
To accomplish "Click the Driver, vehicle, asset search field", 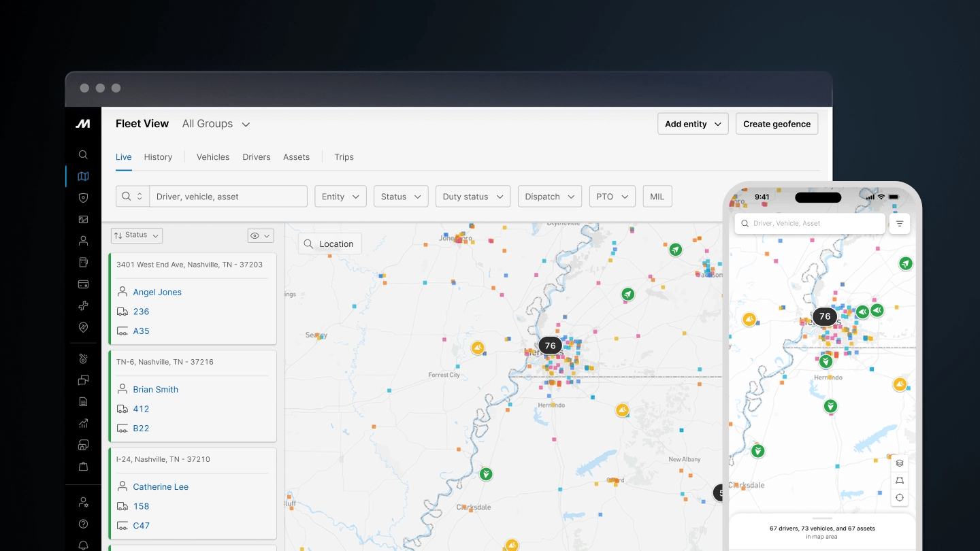I will [x=228, y=197].
